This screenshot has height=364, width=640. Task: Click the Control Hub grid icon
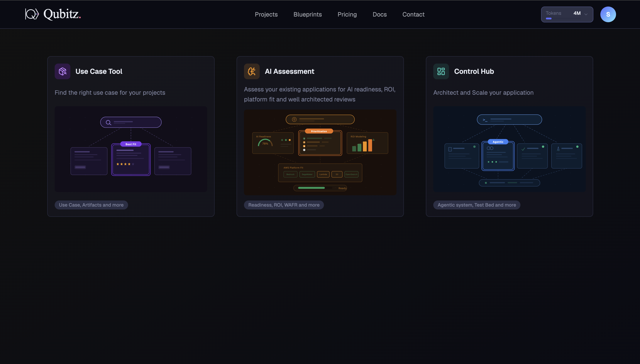point(441,71)
